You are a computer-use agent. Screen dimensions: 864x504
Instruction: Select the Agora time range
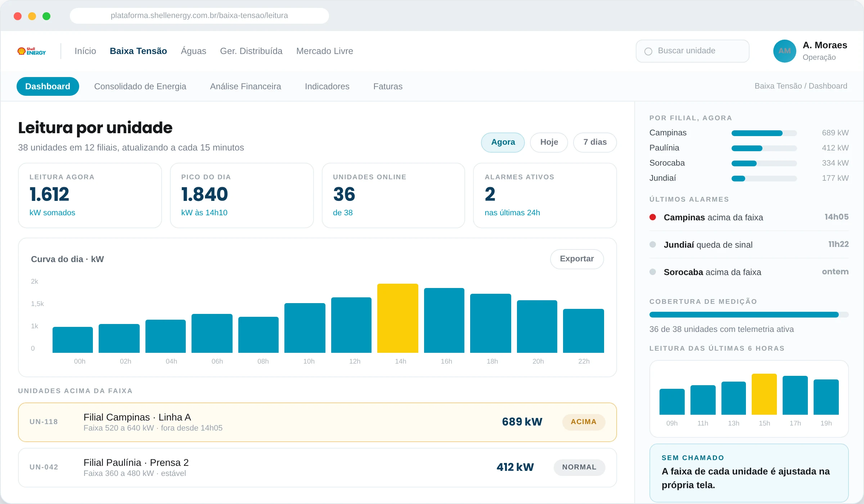point(503,142)
